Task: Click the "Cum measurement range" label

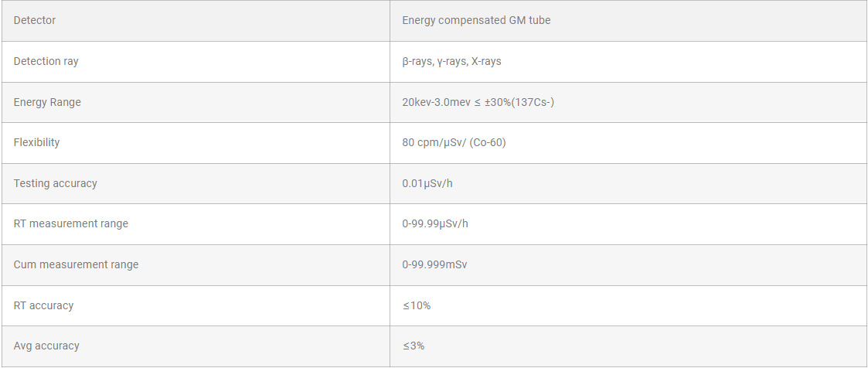Action: 76,264
